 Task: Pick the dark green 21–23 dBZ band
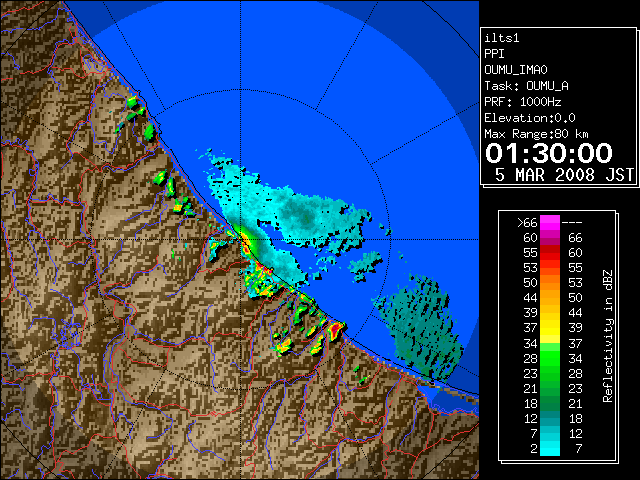pyautogui.click(x=550, y=388)
